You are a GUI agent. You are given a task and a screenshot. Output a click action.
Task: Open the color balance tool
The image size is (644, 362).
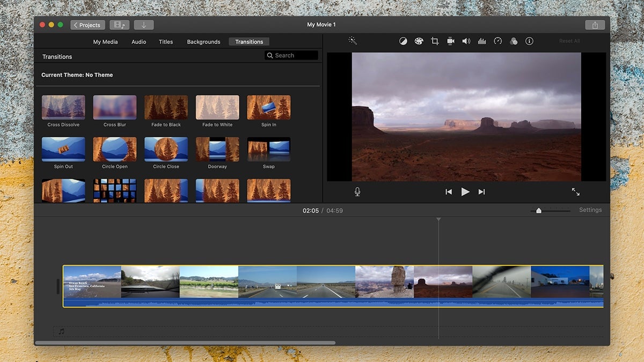click(x=403, y=41)
